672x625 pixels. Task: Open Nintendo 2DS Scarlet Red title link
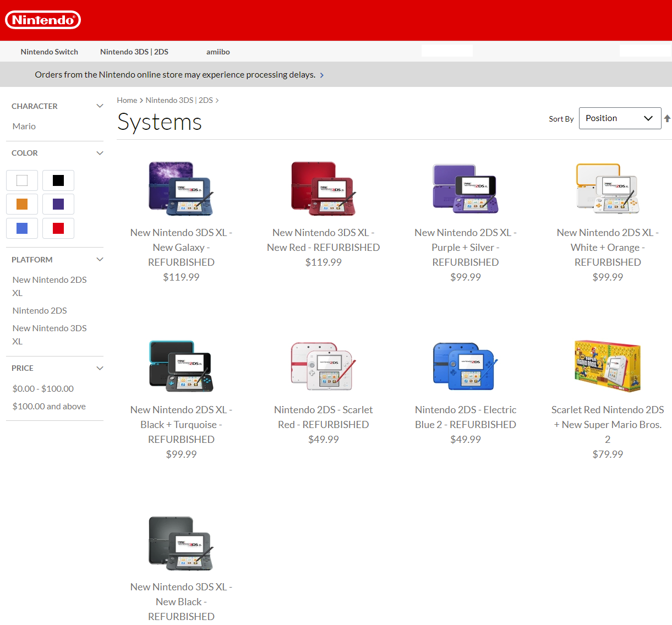pos(324,418)
